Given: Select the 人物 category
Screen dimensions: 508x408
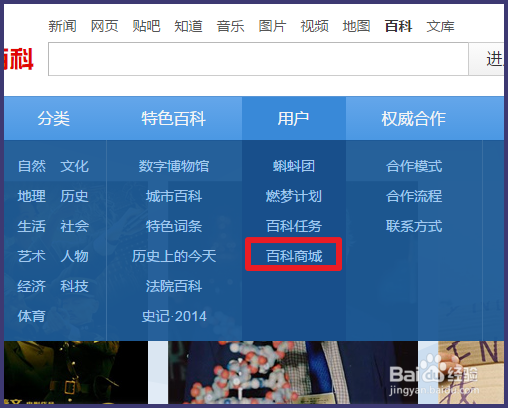Looking at the screenshot, I should 74,256.
